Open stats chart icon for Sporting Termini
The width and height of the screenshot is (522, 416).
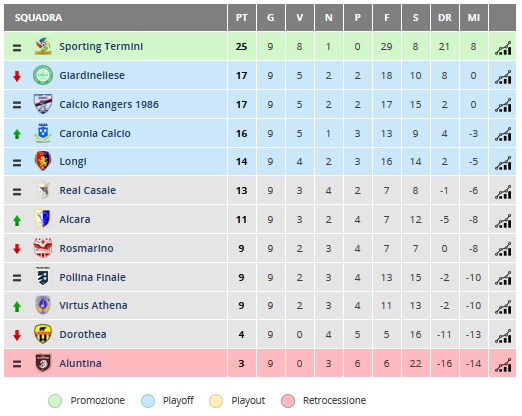click(503, 48)
